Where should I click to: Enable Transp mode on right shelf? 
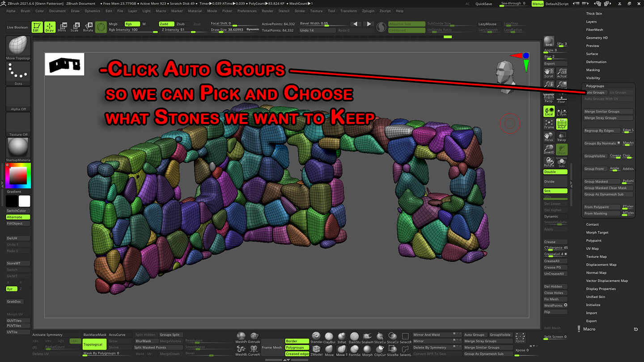click(x=561, y=137)
